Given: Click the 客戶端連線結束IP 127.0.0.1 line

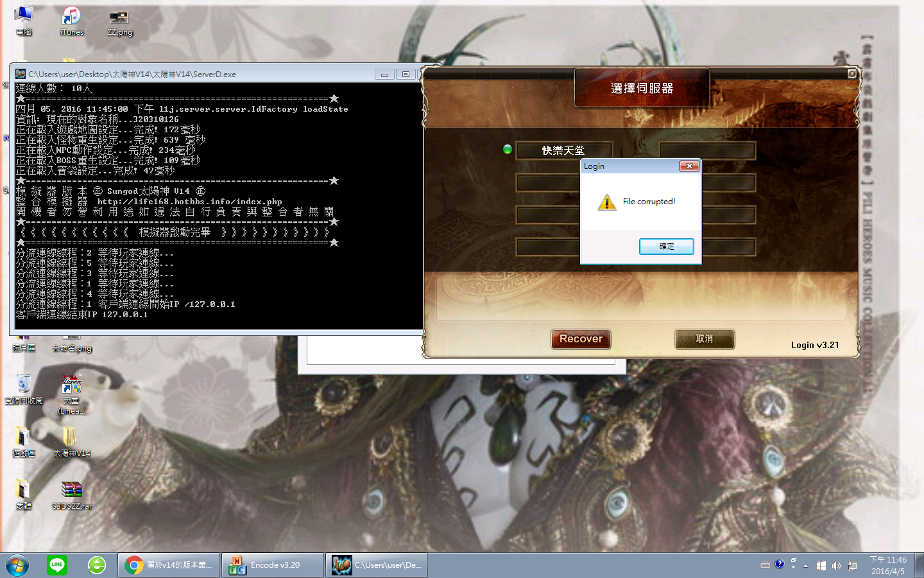Looking at the screenshot, I should (x=81, y=315).
